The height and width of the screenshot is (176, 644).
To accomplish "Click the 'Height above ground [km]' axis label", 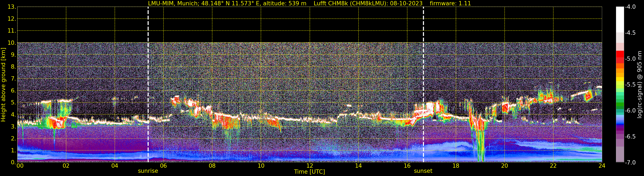I will (3, 85).
